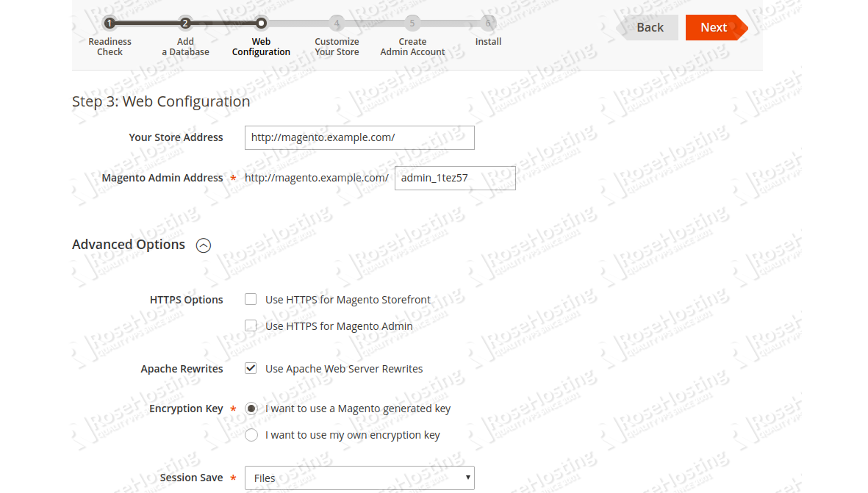This screenshot has height=493, width=868.
Task: Select Magento generated key option
Action: 251,408
